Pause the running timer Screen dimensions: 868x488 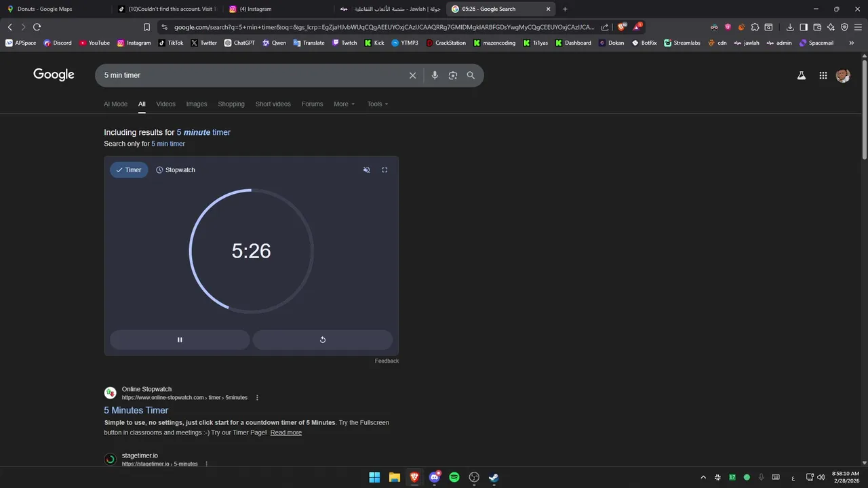point(180,340)
